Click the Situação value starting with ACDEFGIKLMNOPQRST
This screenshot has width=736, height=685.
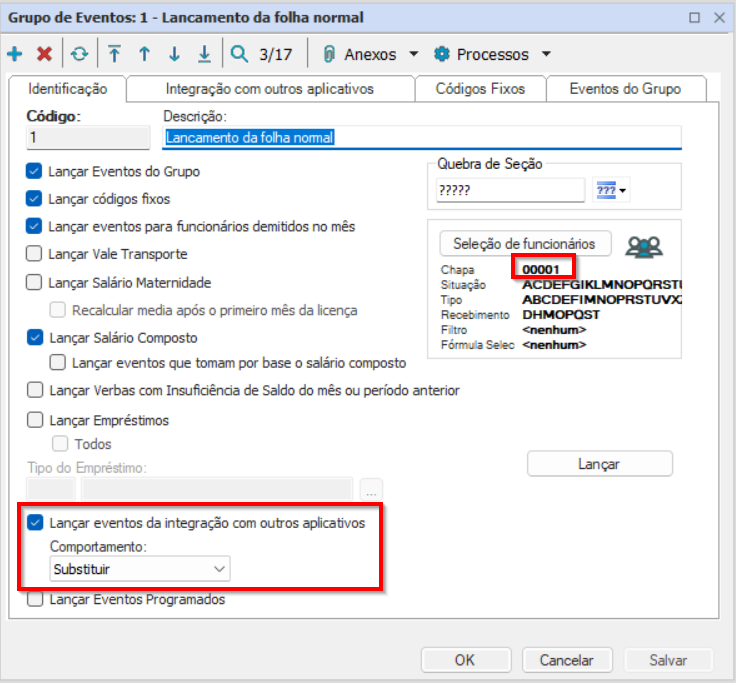(x=602, y=285)
